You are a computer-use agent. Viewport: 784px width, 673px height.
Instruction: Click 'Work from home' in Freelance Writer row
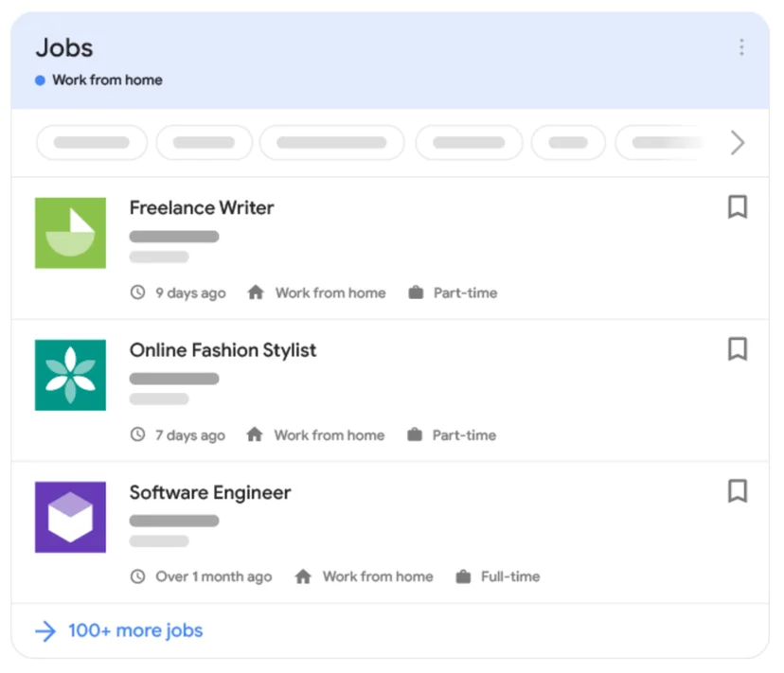pyautogui.click(x=330, y=293)
